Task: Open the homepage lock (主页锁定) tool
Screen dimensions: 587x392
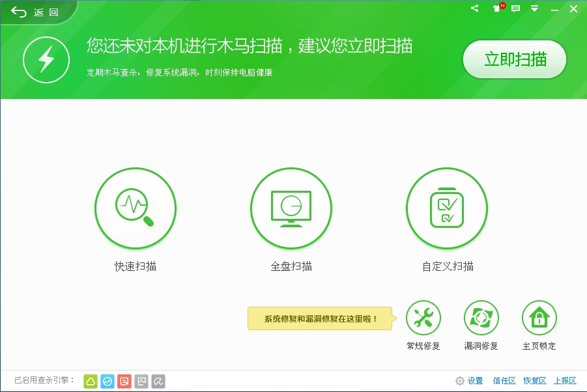Action: 539,318
